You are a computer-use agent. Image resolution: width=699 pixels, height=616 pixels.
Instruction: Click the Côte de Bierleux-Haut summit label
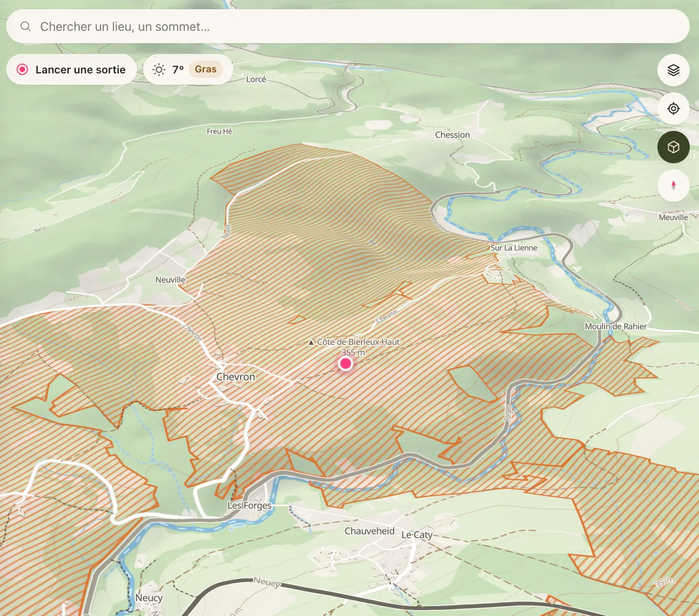(x=358, y=342)
